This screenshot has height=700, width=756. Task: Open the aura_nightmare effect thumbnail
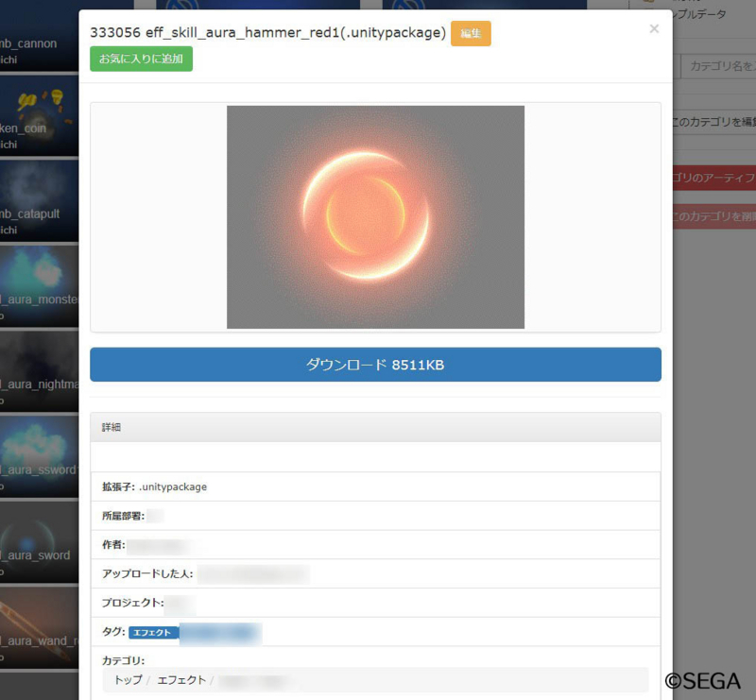coord(39,371)
